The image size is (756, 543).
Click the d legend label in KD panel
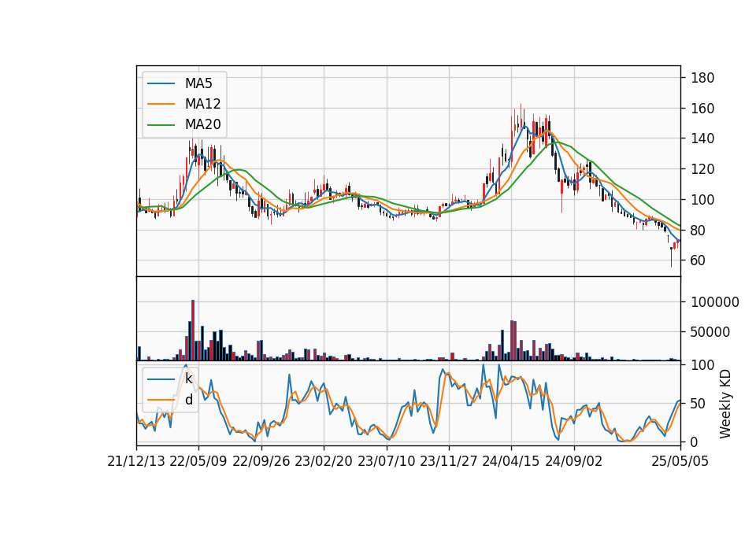188,400
